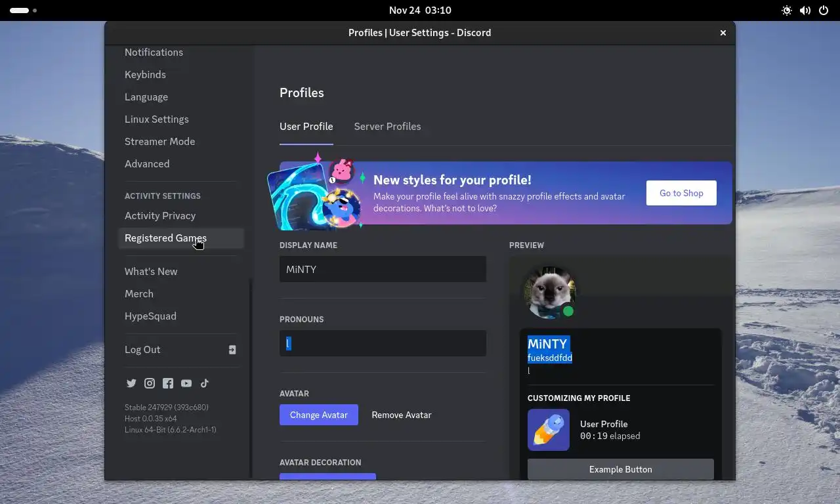
Task: Open Discord's Twitter social icon
Action: point(131,383)
